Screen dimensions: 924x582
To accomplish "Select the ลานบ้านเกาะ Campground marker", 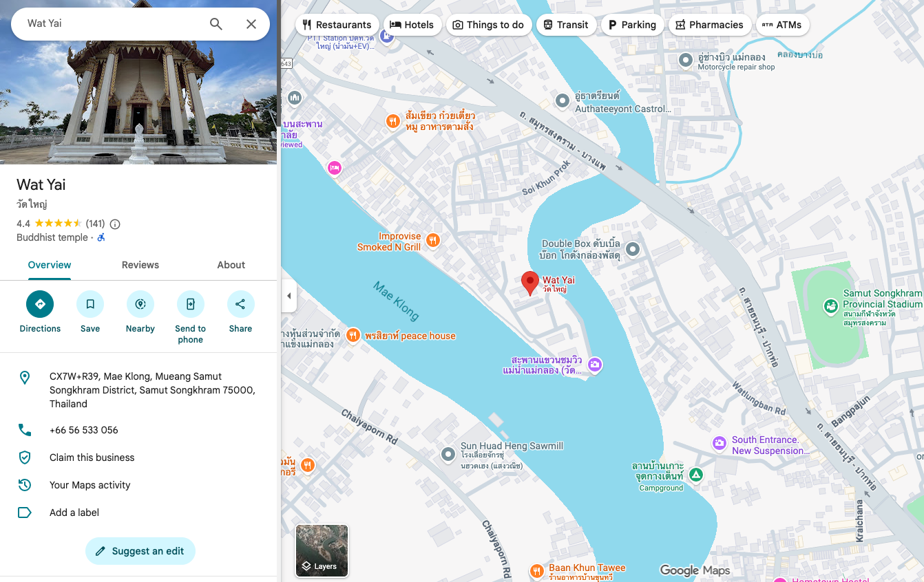I will coord(696,475).
